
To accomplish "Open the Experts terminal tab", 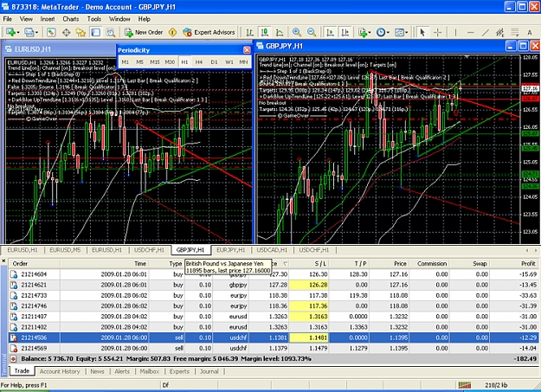I will pyautogui.click(x=179, y=371).
